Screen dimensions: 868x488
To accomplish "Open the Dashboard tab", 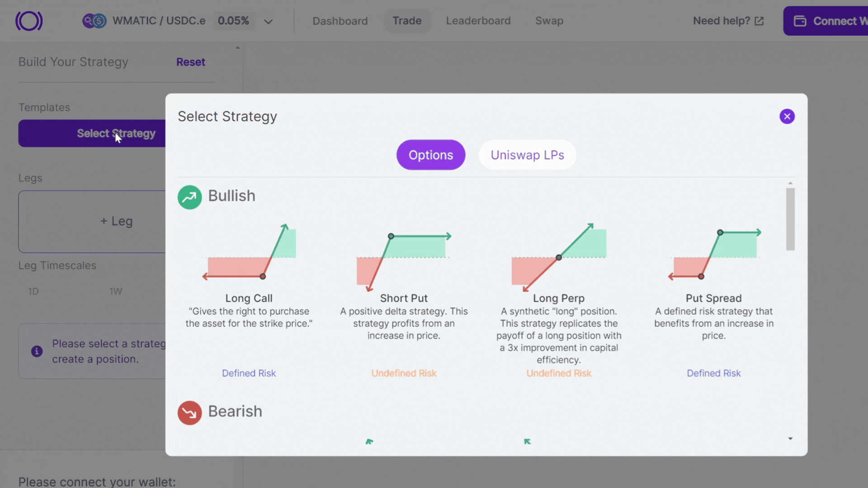I will point(340,21).
